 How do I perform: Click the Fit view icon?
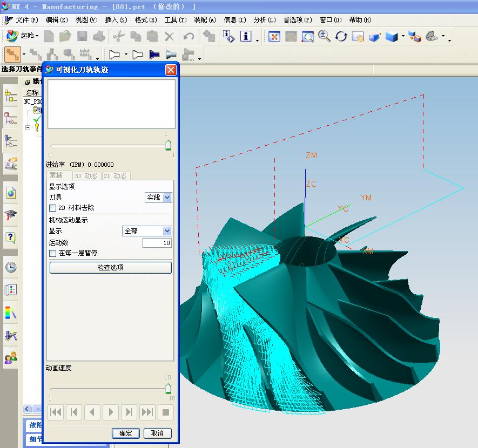point(274,37)
